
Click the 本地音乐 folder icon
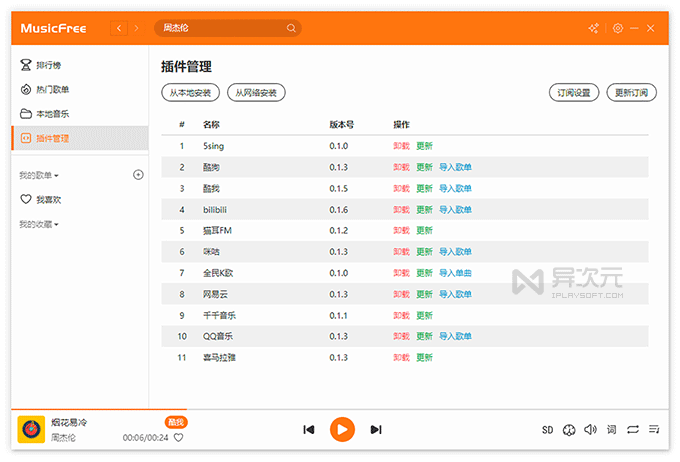pos(26,114)
